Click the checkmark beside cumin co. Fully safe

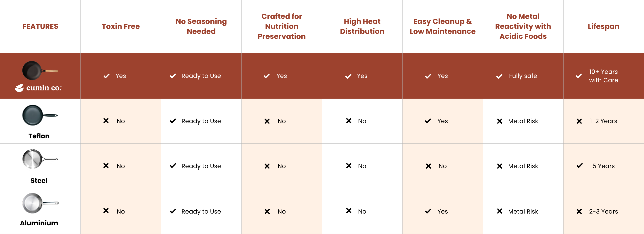499,76
